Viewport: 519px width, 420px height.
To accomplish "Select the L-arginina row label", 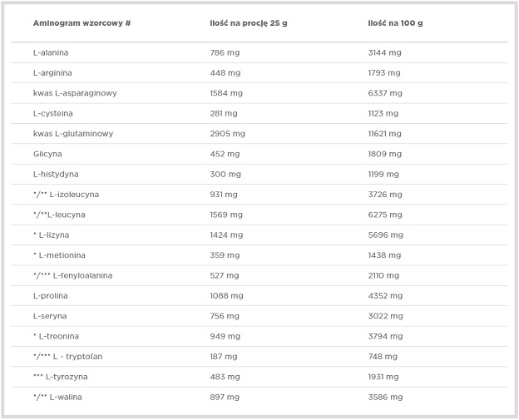I will [52, 73].
